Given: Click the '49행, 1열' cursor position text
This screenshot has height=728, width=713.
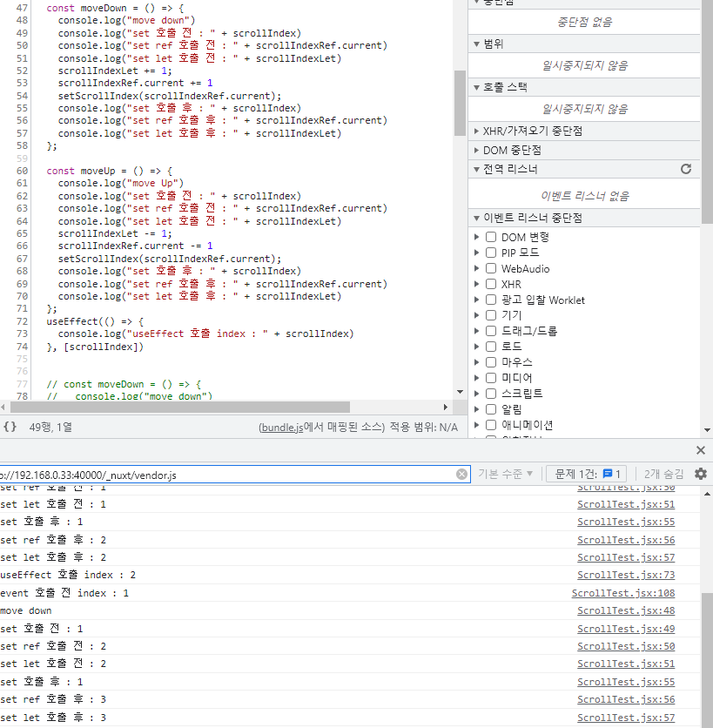Looking at the screenshot, I should coord(50,428).
